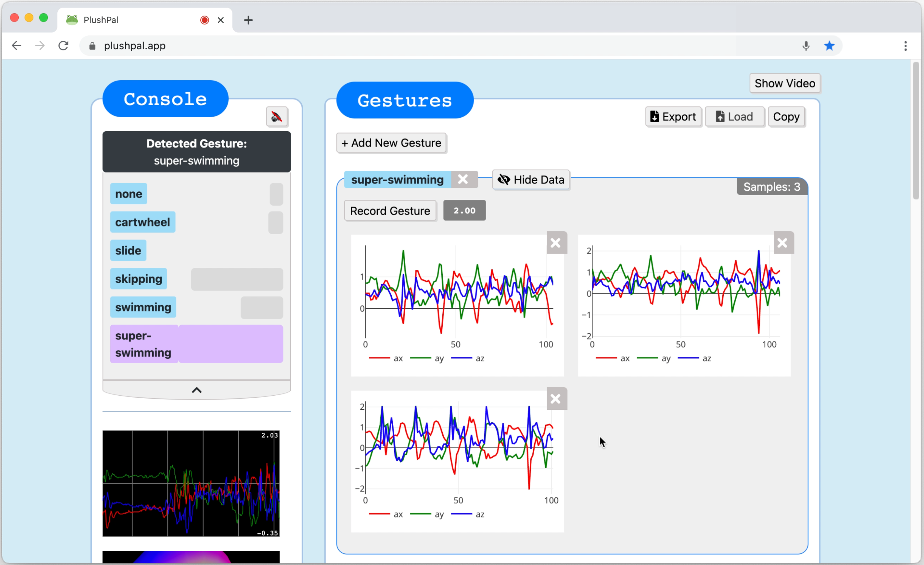Viewport: 924px width, 565px height.
Task: Click the recording indicator on tab
Action: [204, 20]
